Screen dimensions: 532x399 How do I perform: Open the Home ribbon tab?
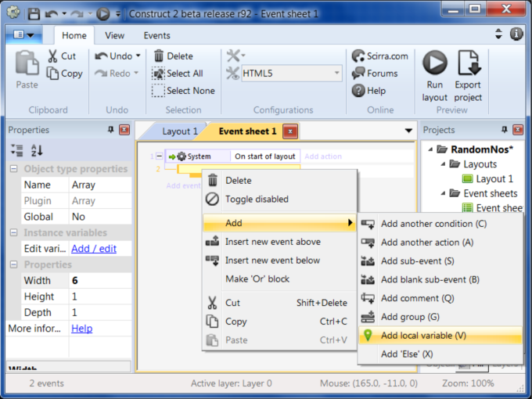(74, 35)
